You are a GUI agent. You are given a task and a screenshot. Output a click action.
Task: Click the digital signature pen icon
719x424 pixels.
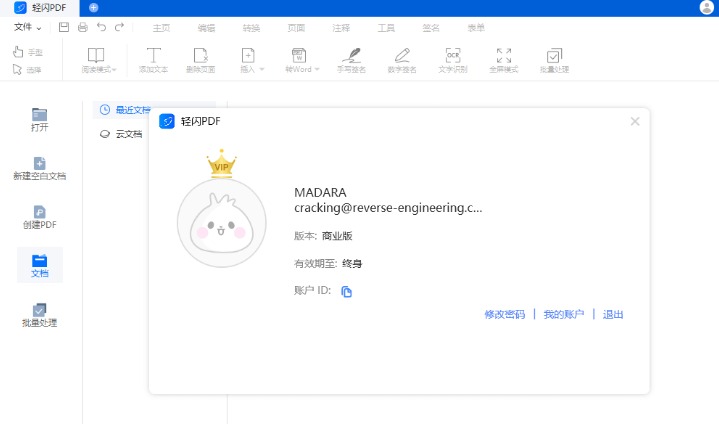[x=402, y=55]
